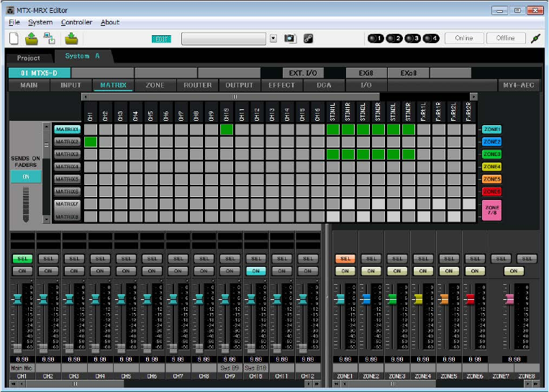
Task: Click the camera preset store icon
Action: pos(290,38)
